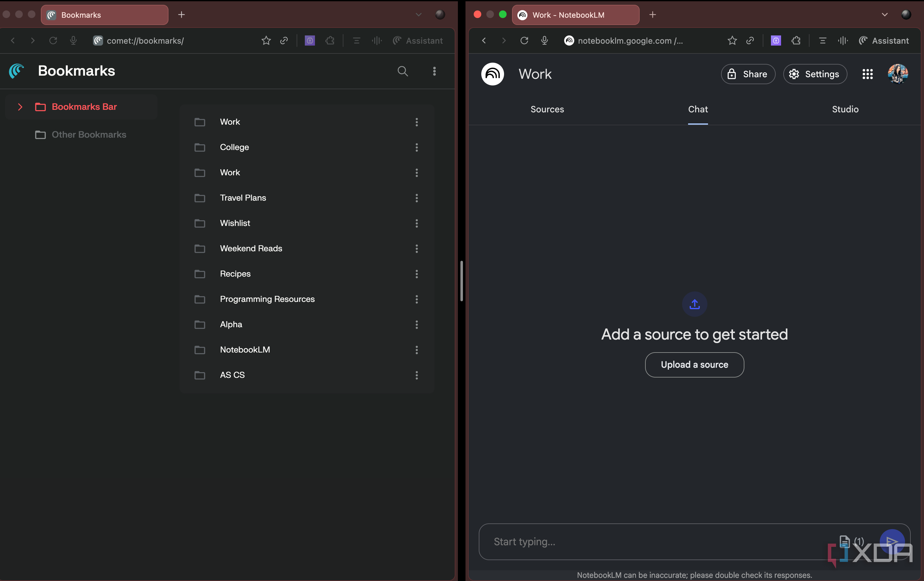The image size is (924, 581).
Task: Open more options for the Recipes folder
Action: (x=416, y=274)
